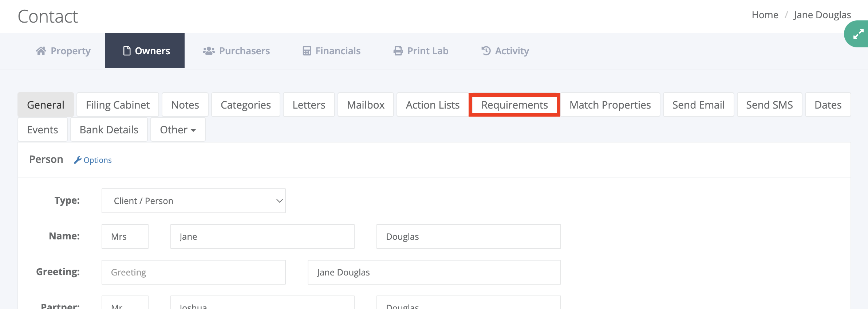Click the Type: field label

pyautogui.click(x=67, y=200)
